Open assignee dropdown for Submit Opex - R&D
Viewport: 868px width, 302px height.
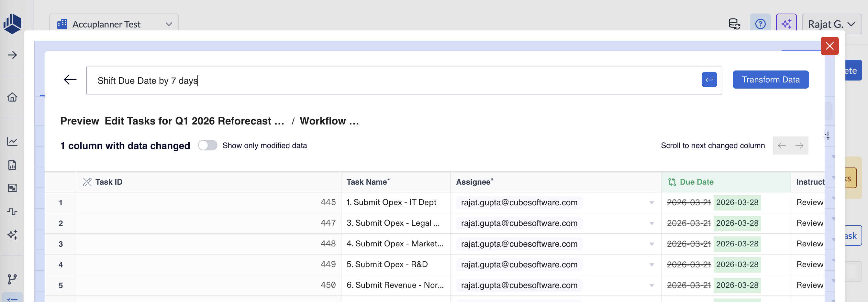tap(651, 264)
